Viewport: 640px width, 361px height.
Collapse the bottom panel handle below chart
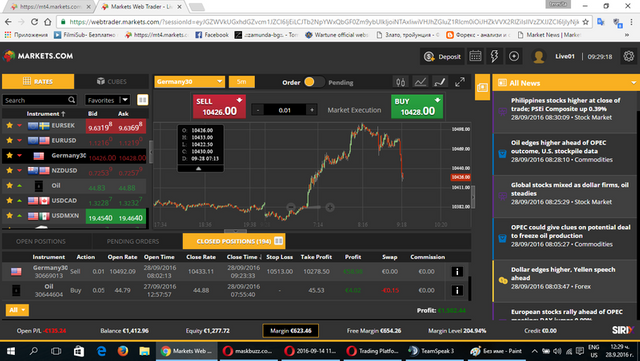(x=236, y=231)
